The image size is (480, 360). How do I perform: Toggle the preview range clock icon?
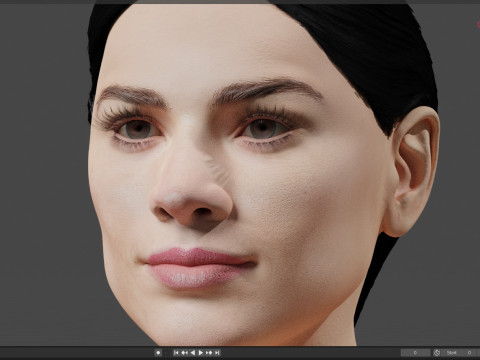pyautogui.click(x=437, y=353)
